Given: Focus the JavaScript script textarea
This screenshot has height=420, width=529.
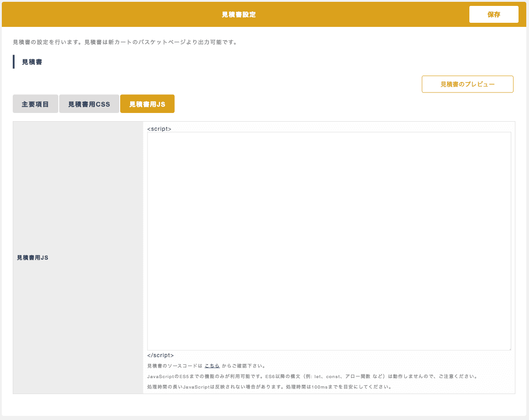Looking at the screenshot, I should [x=329, y=241].
